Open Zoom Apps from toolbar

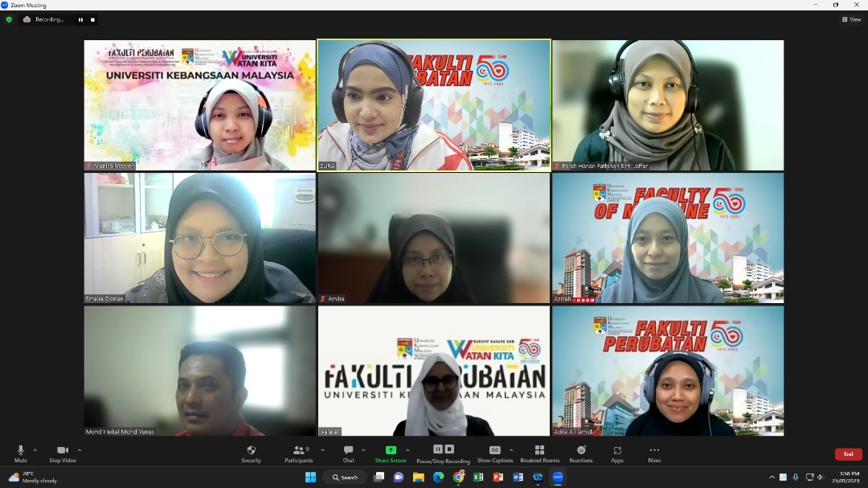coord(617,452)
